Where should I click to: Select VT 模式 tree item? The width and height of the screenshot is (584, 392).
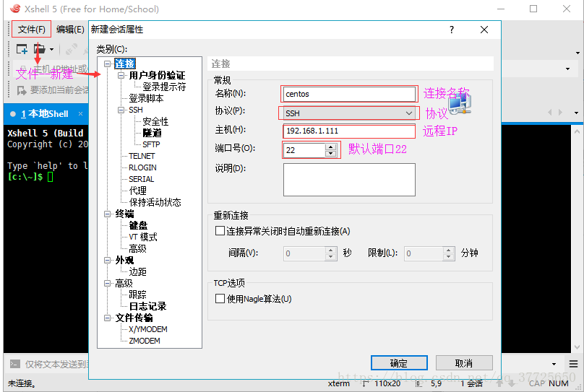[142, 237]
